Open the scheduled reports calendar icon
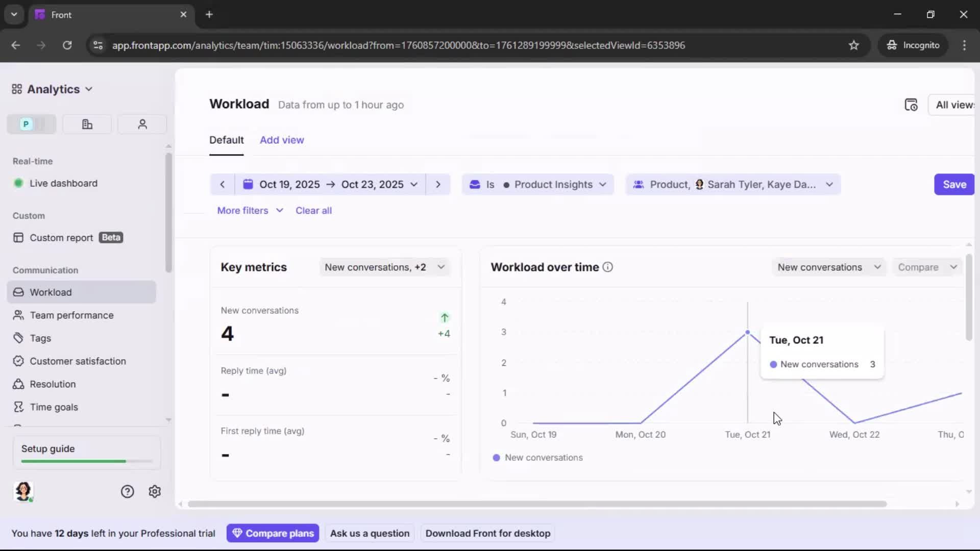The width and height of the screenshot is (980, 551). [912, 105]
